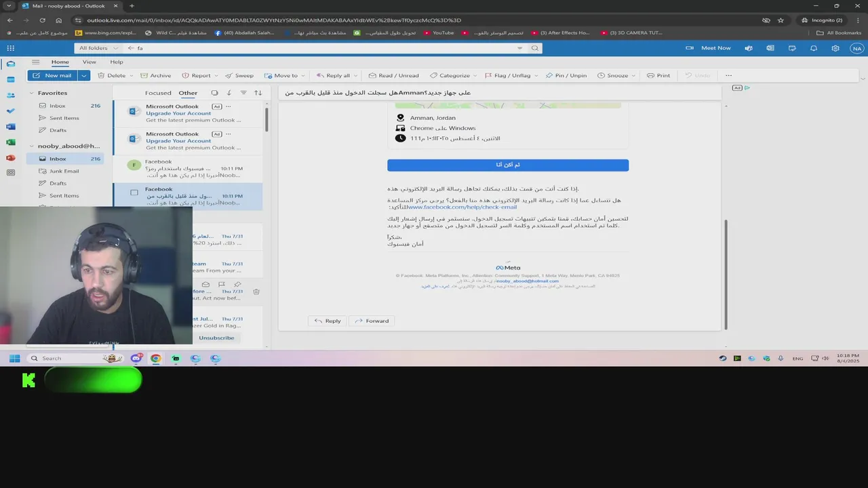Open ribbon overflow three dots
Viewport: 868px width, 488px height.
click(728, 75)
